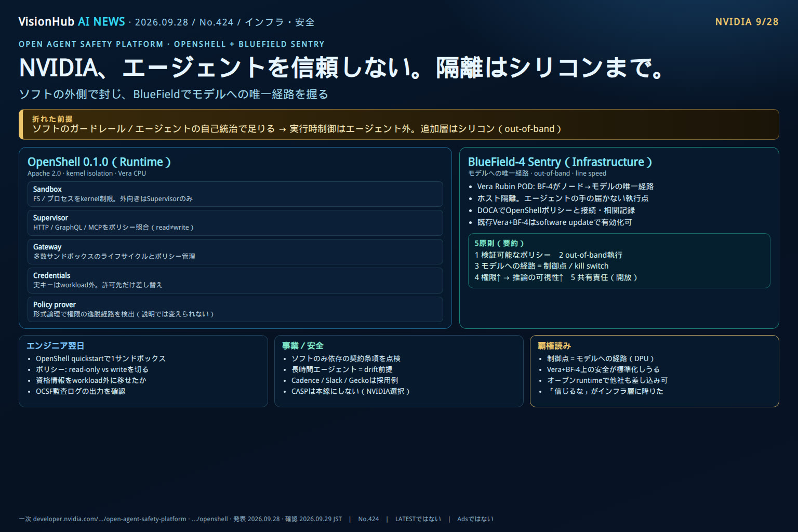The image size is (798, 532).
Task: Click the NVIDIA 9/28 label
Action: [747, 22]
